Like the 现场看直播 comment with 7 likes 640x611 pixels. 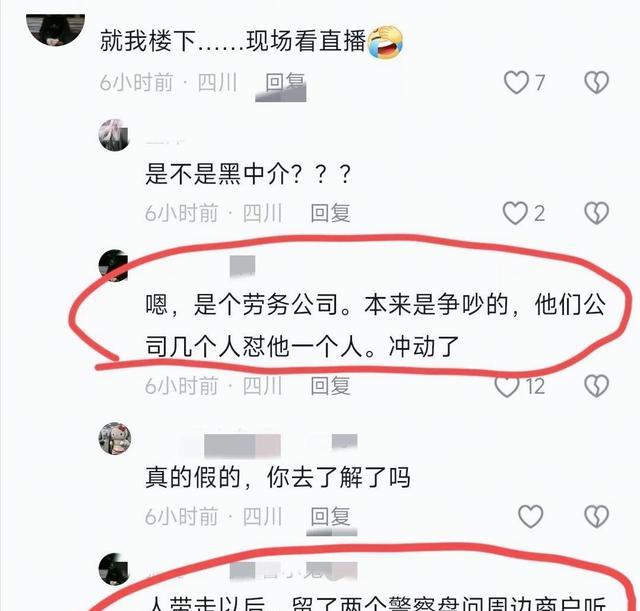516,82
